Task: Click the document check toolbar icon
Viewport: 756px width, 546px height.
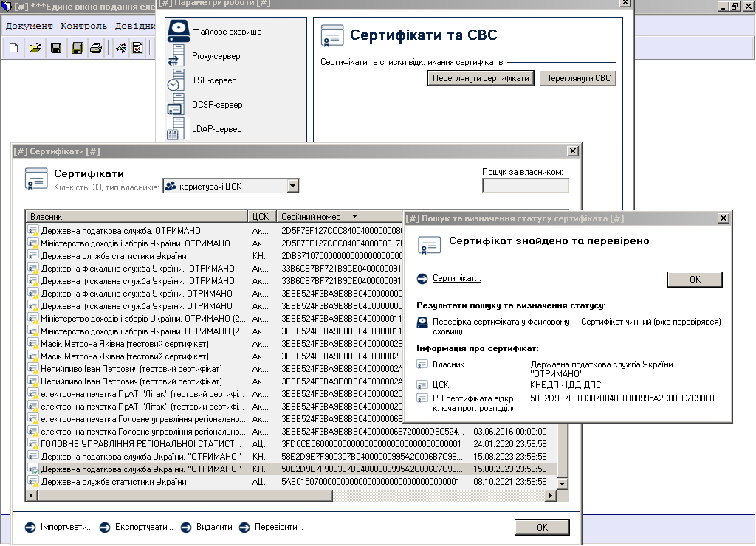Action: (x=137, y=49)
